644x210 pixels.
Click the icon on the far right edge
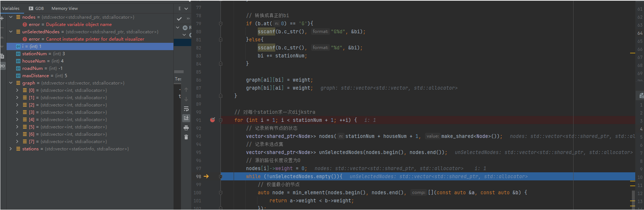click(x=641, y=96)
